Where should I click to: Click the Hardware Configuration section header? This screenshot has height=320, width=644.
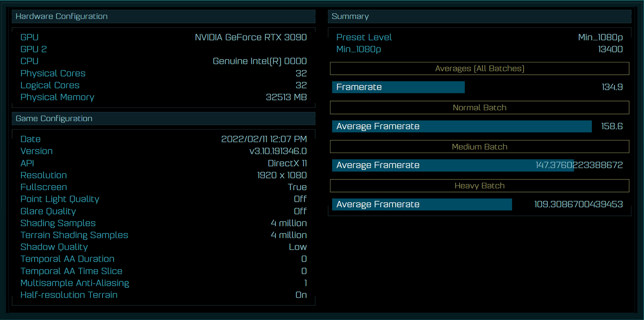(x=62, y=17)
